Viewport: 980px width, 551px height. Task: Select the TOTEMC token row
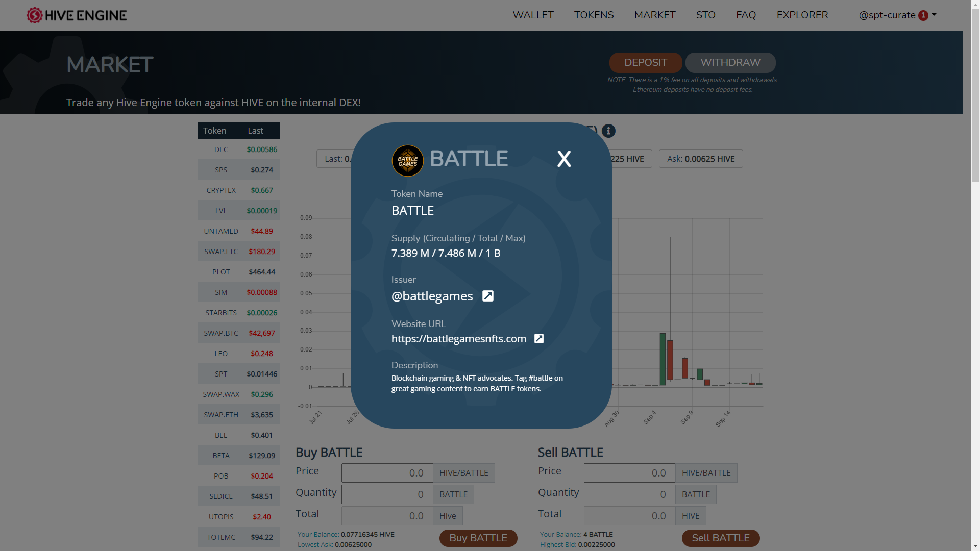239,537
